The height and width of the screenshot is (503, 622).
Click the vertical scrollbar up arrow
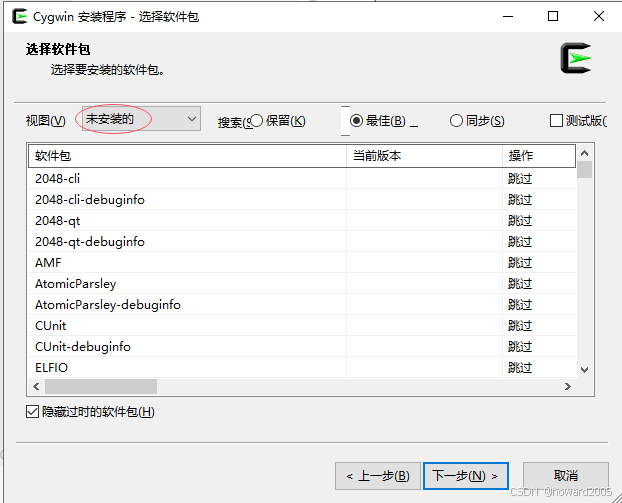pyautogui.click(x=584, y=153)
